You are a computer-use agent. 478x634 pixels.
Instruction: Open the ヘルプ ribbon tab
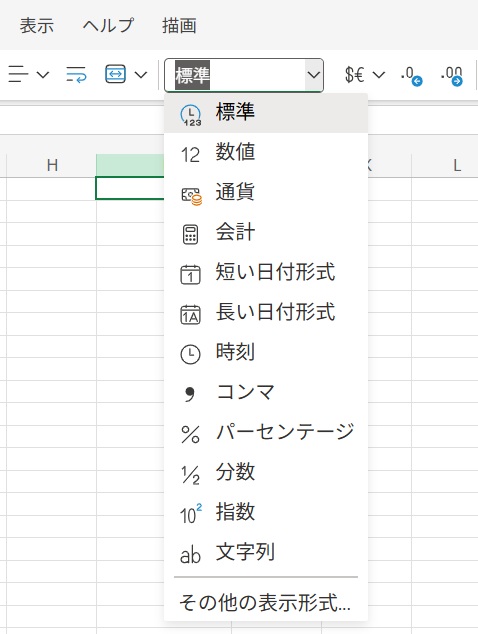tap(108, 25)
